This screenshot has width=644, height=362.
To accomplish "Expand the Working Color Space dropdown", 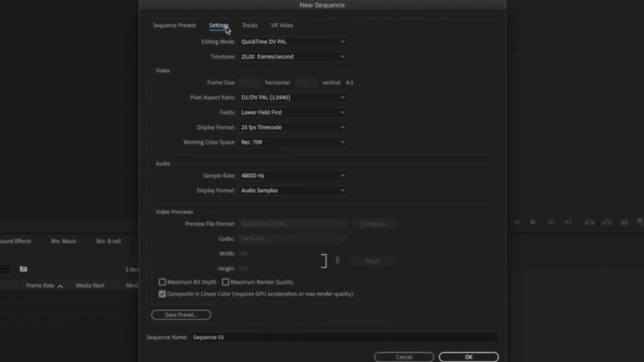I will click(x=292, y=143).
